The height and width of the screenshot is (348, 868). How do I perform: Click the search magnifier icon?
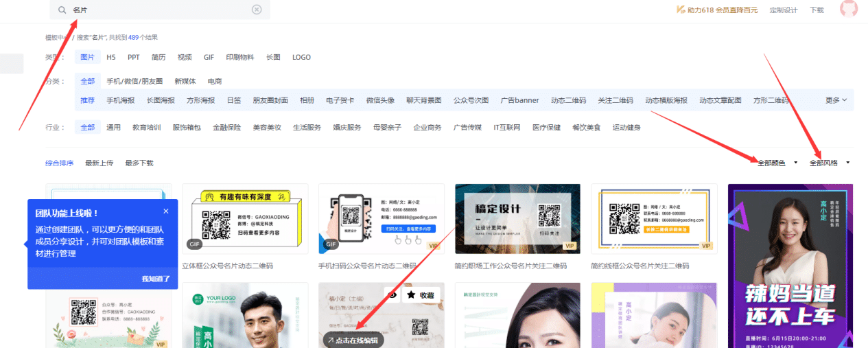(x=62, y=10)
